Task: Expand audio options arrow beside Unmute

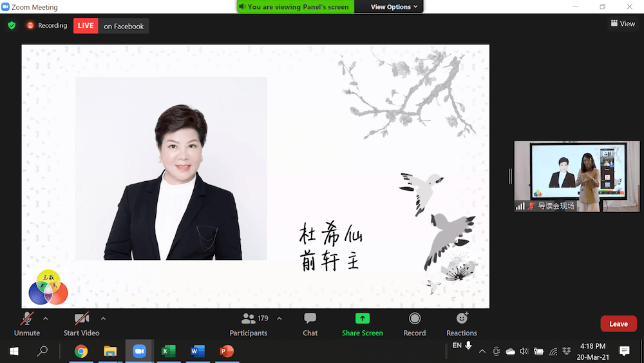Action: click(45, 319)
